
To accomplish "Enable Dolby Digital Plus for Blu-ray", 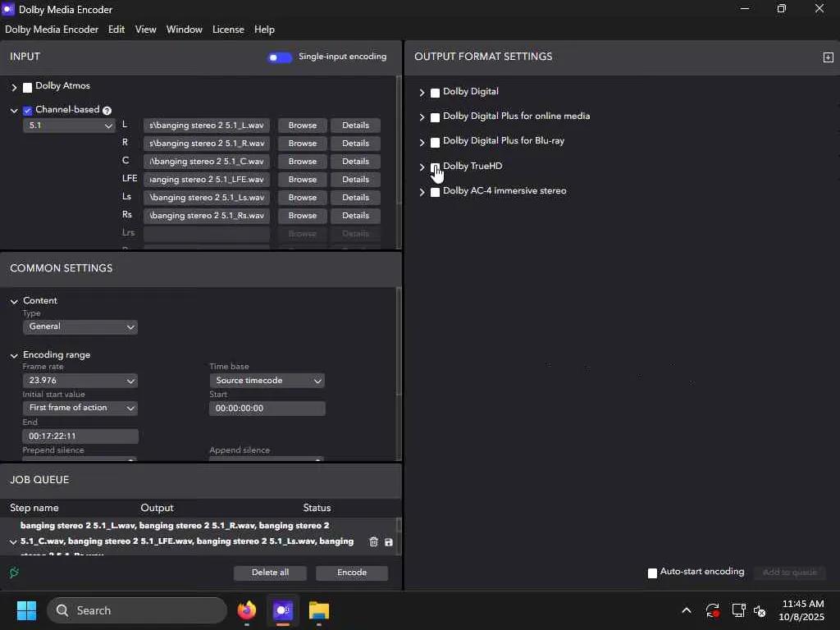I will (x=435, y=143).
